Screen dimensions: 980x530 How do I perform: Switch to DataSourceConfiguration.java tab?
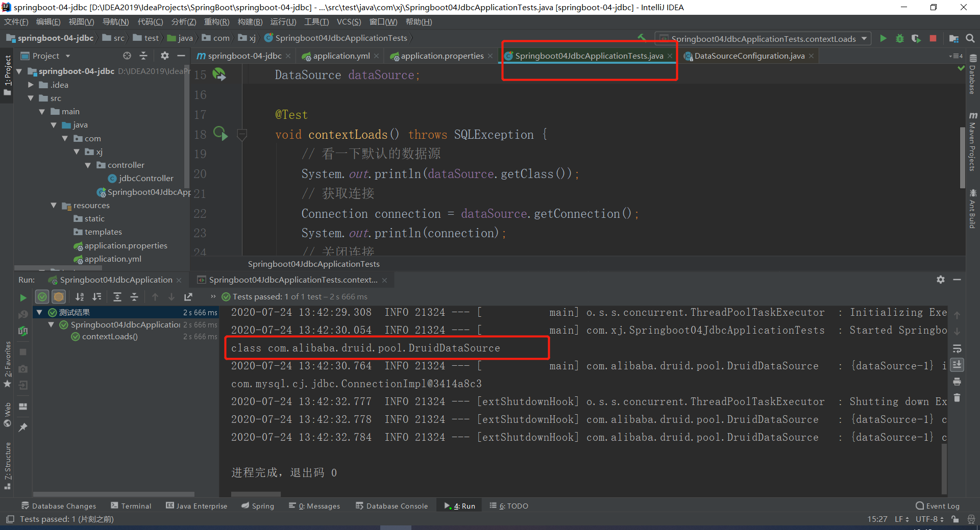tap(749, 56)
